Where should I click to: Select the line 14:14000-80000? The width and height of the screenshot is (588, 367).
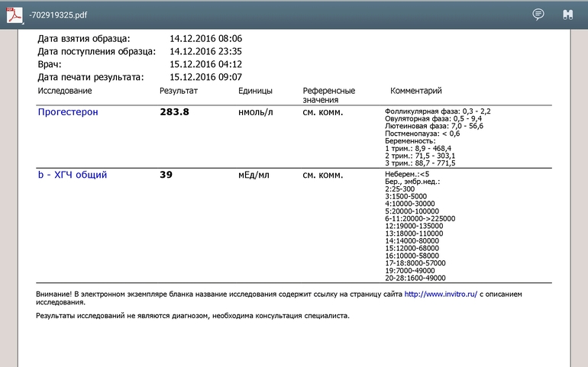[412, 241]
